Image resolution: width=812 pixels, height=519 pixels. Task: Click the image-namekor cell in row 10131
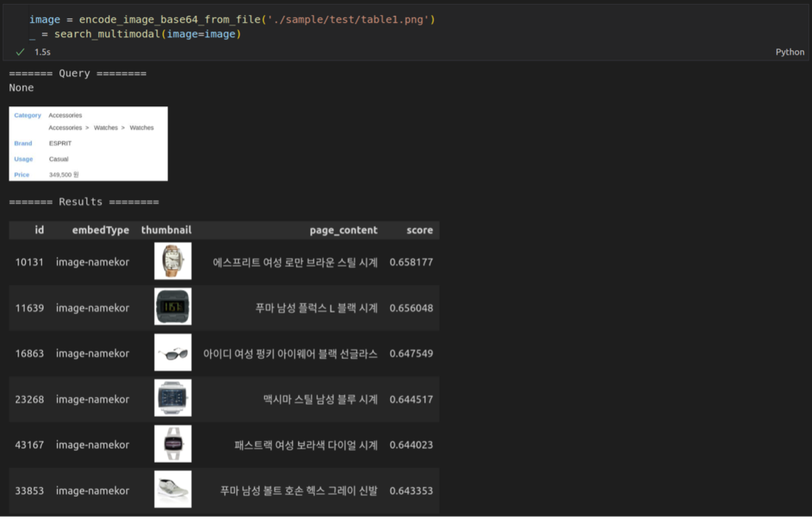93,262
